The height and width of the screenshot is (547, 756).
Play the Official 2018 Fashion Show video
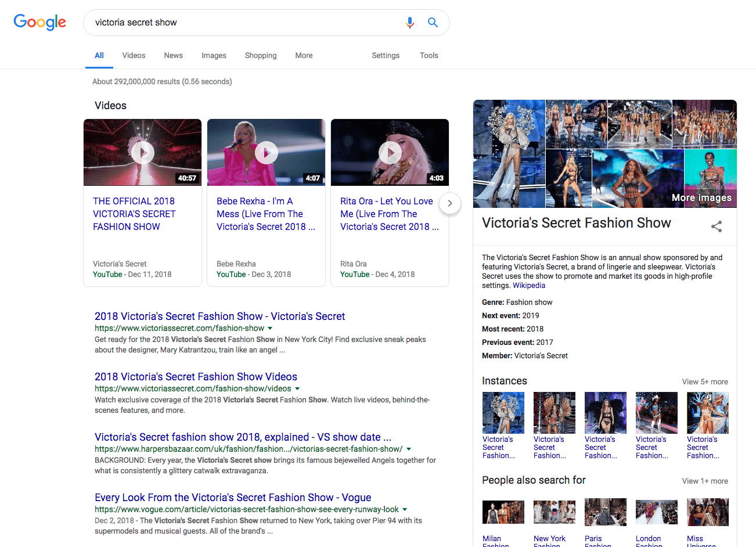pyautogui.click(x=143, y=153)
